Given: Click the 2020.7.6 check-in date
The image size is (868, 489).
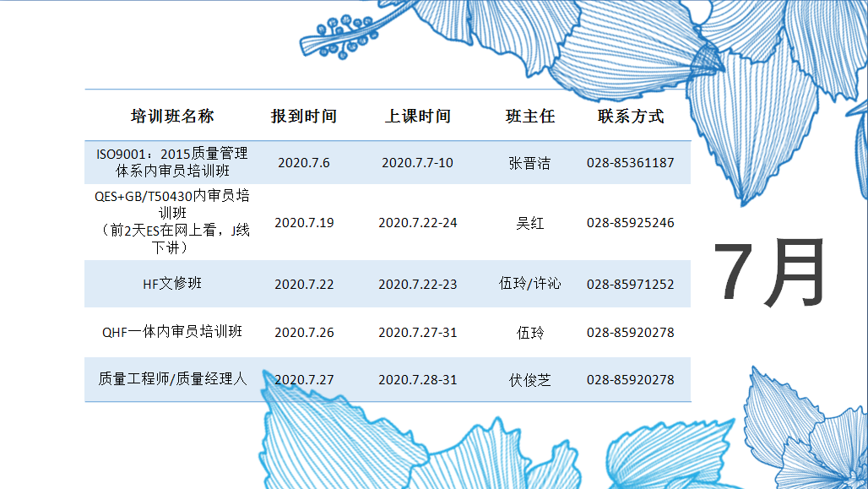Looking at the screenshot, I should click(x=304, y=163).
